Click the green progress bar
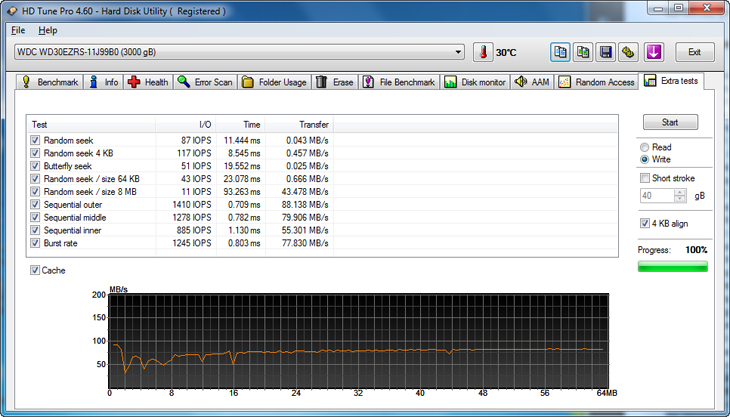 coord(672,267)
